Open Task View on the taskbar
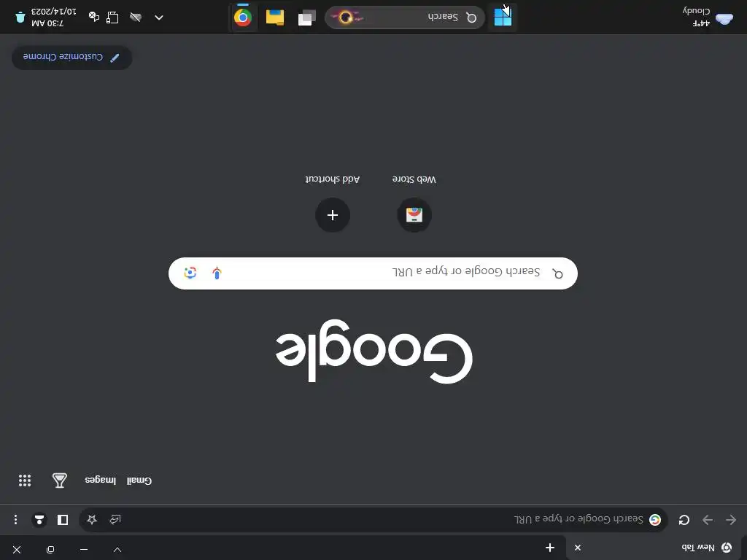 tap(307, 17)
